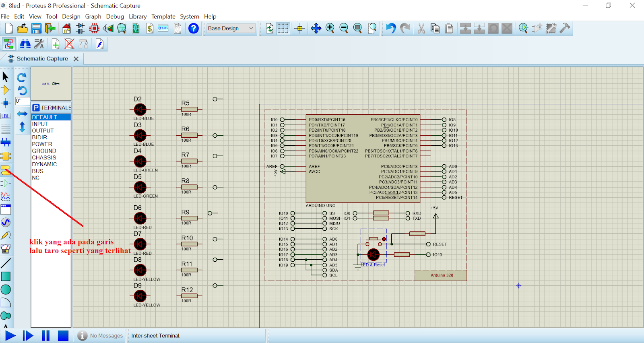Select the Terminals Mode tool
The height and width of the screenshot is (343, 644).
(6, 170)
